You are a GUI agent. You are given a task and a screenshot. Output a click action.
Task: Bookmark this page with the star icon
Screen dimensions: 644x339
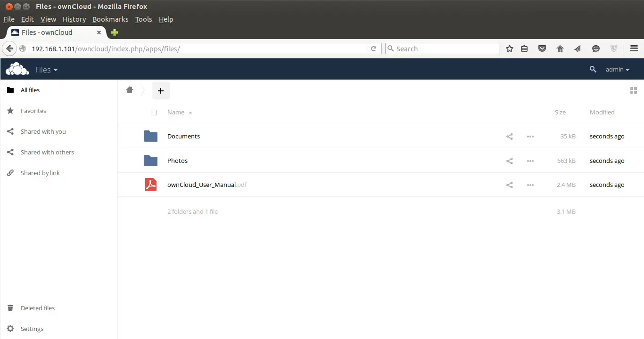pyautogui.click(x=510, y=48)
